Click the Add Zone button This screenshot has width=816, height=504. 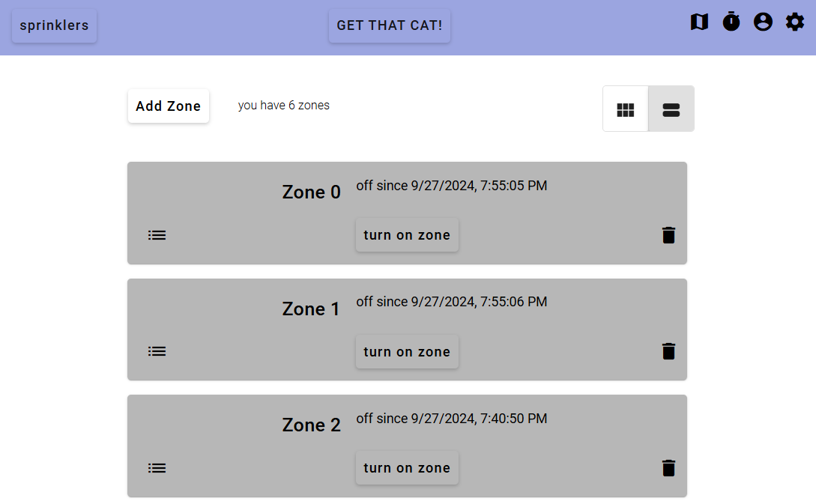[x=169, y=106]
